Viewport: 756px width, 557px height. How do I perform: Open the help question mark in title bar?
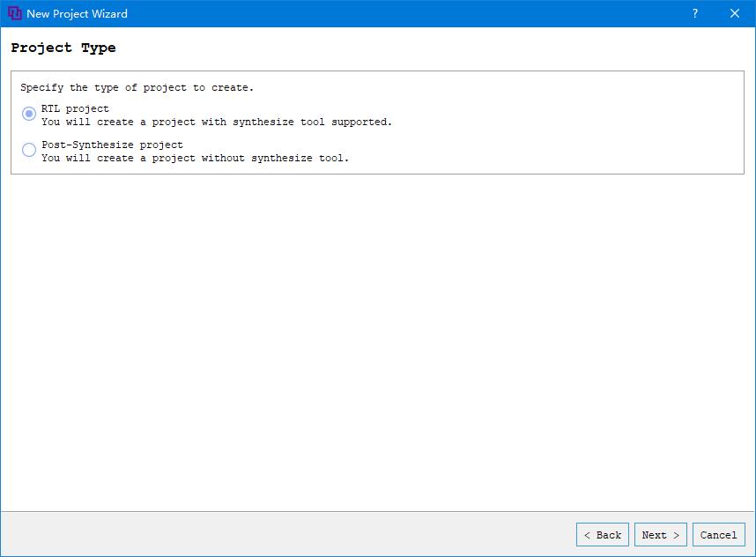[695, 13]
